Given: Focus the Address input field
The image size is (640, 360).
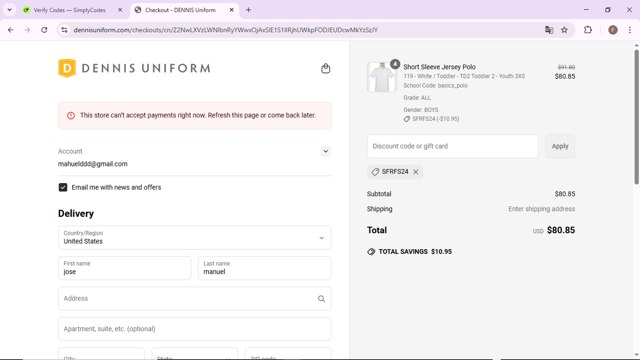Looking at the screenshot, I should coord(195,299).
